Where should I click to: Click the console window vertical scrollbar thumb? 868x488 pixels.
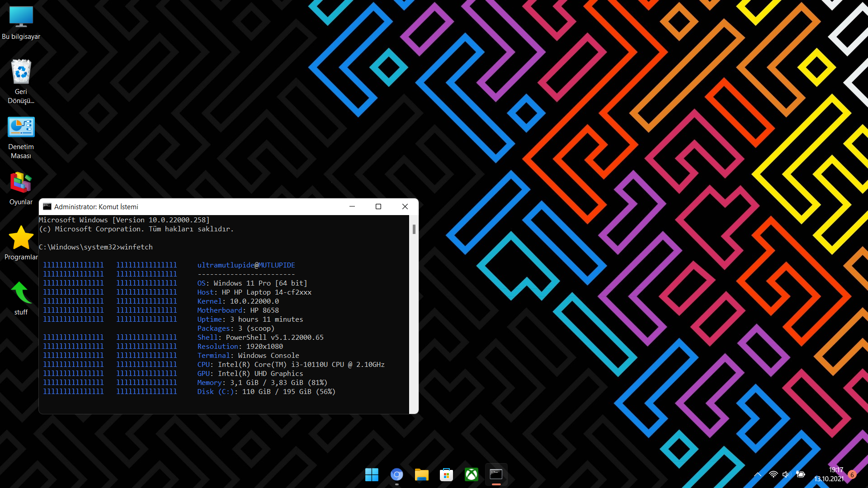pos(414,229)
